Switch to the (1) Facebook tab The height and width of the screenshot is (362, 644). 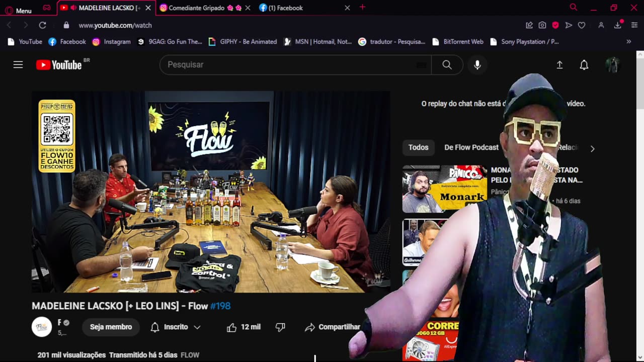point(285,8)
